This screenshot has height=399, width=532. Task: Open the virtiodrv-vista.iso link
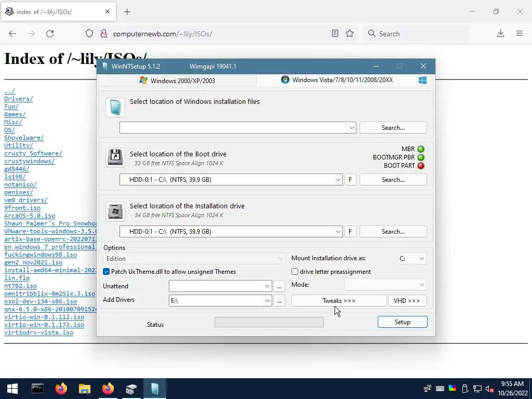point(38,332)
